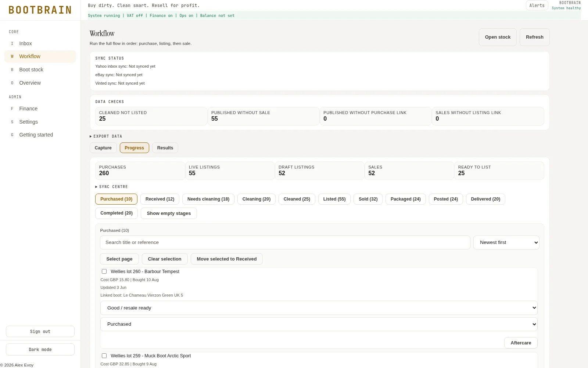Refresh the workflow page
This screenshot has width=588, height=368.
(535, 37)
